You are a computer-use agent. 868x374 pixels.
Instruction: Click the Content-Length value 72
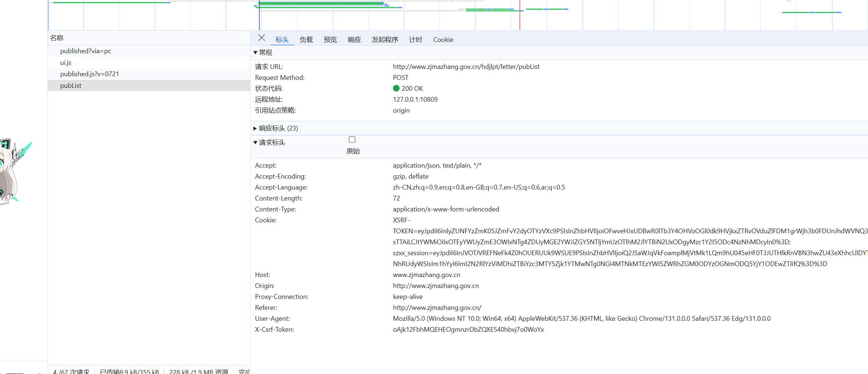pyautogui.click(x=396, y=198)
